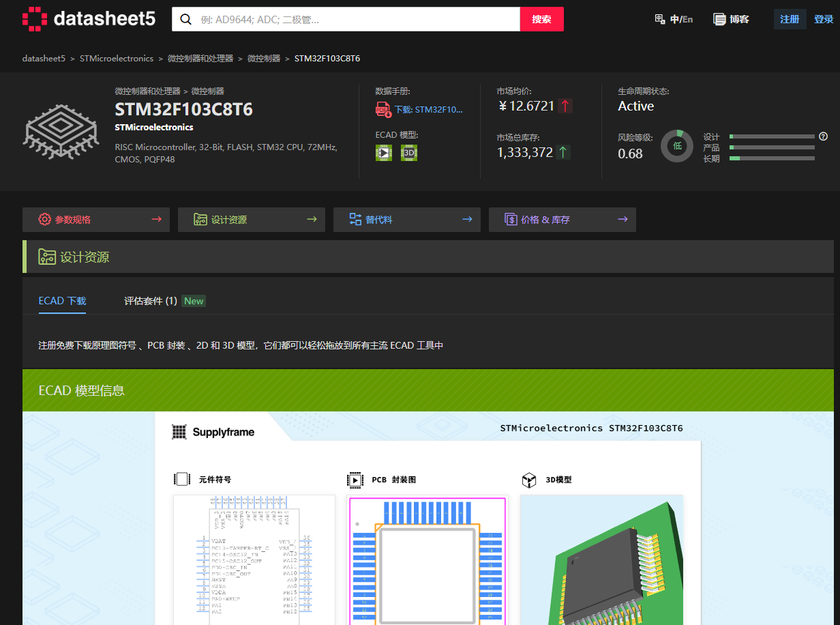This screenshot has width=840, height=625.
Task: Click the Active lifecycle status
Action: click(636, 106)
